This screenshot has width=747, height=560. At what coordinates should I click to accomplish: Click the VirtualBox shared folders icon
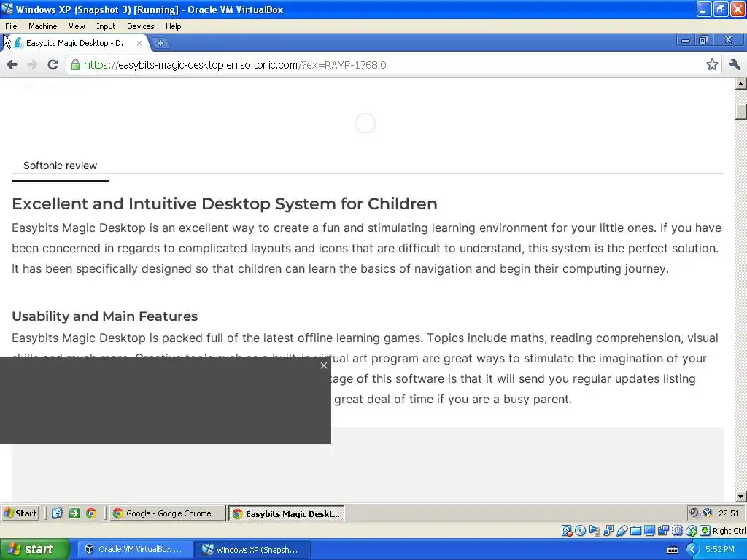tap(635, 531)
